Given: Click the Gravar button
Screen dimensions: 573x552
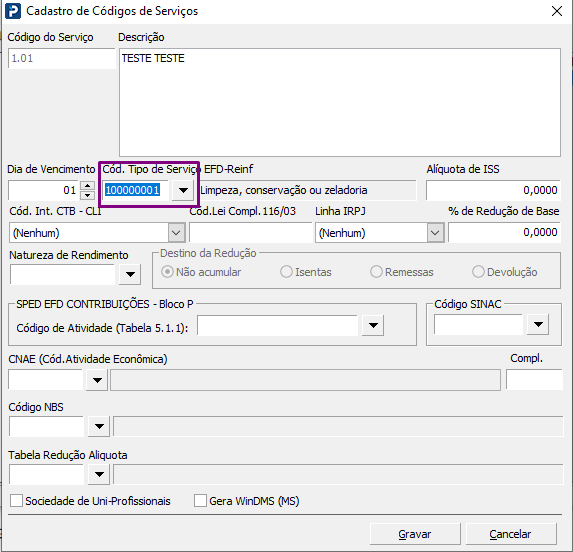Looking at the screenshot, I should click(415, 534).
